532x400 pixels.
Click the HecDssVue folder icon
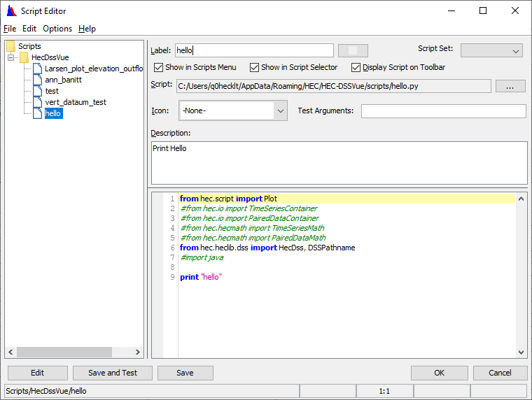pos(24,57)
